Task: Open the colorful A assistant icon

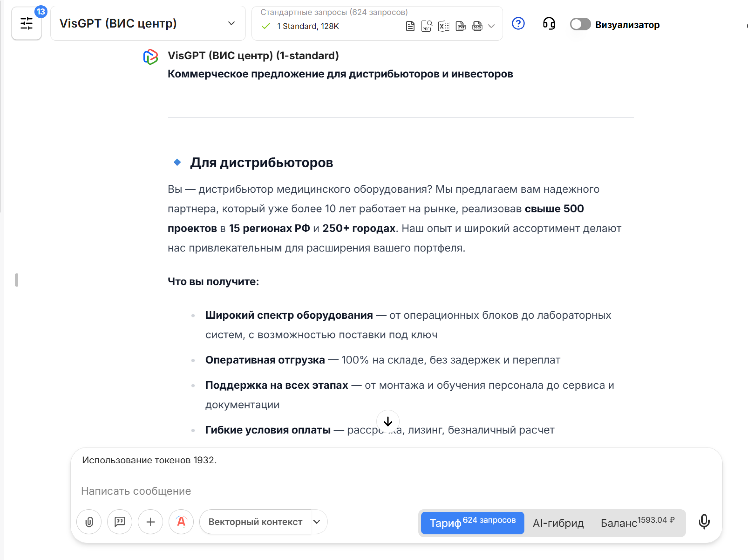Action: click(x=181, y=522)
